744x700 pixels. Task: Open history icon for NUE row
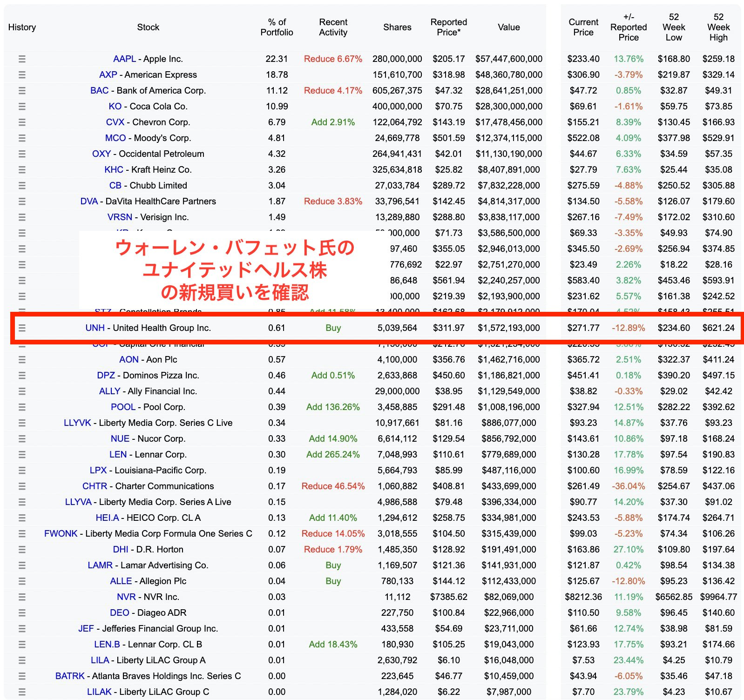pos(22,439)
